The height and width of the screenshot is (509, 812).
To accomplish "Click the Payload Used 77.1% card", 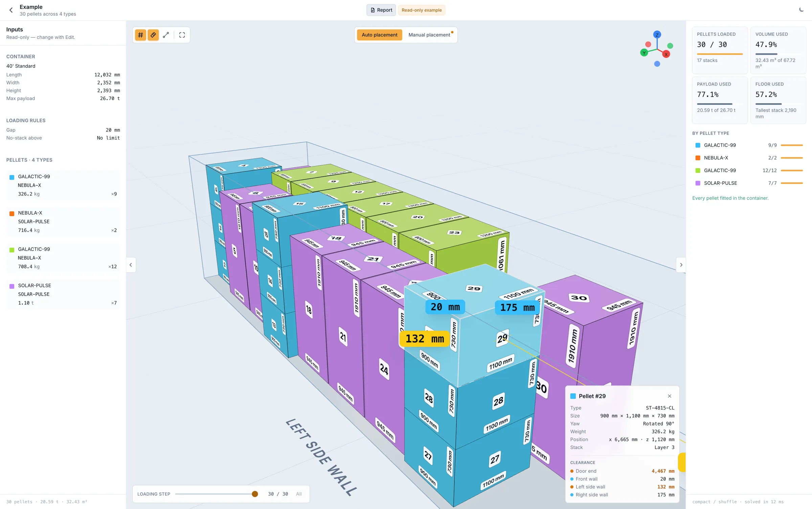I will point(720,100).
